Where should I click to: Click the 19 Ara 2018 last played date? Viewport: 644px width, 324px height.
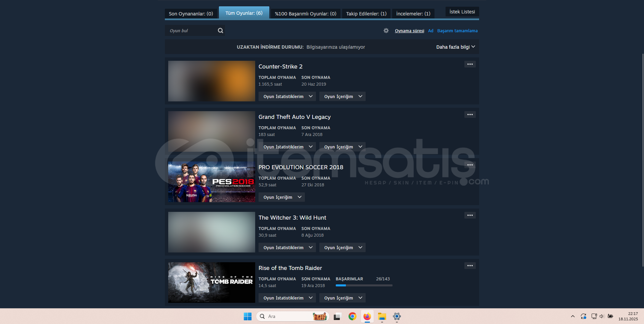click(313, 286)
